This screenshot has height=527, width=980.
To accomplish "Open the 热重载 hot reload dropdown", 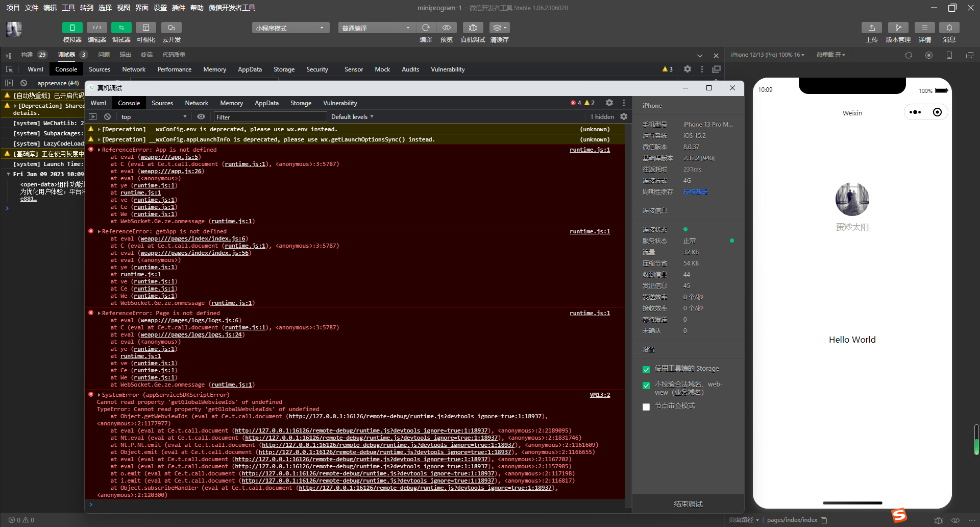I will (831, 55).
